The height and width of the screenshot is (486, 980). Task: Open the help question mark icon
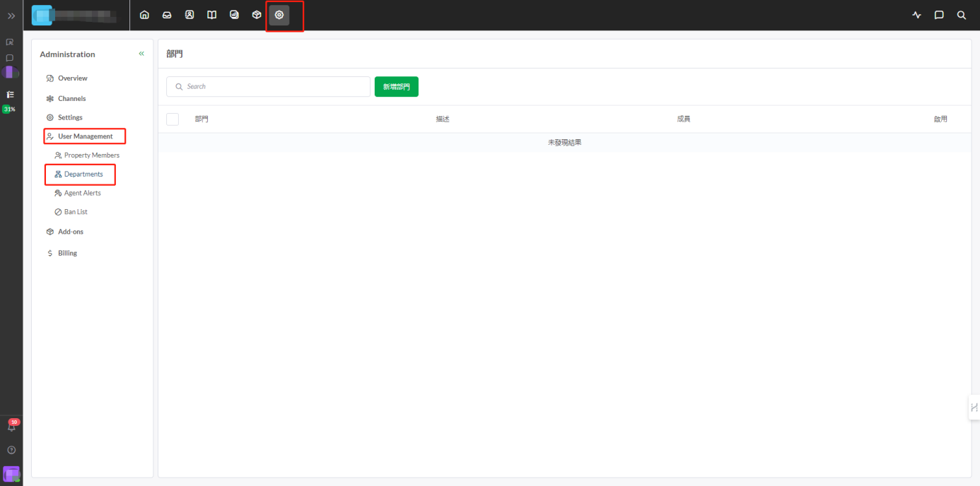pyautogui.click(x=11, y=450)
